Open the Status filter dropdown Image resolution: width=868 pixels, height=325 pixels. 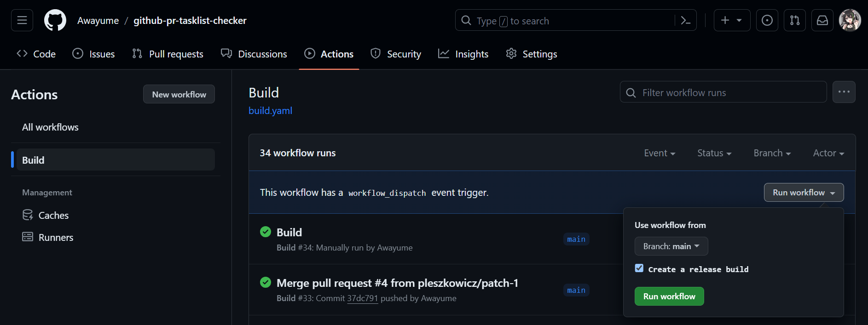pos(714,153)
